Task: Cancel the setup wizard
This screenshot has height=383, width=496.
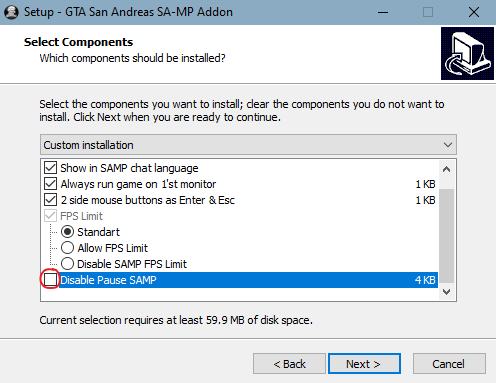Action: pos(449,364)
